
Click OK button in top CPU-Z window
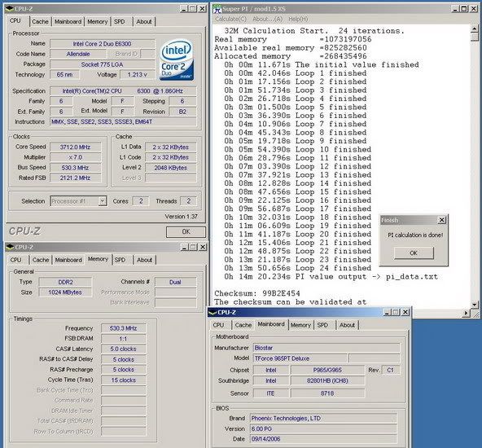(186, 231)
